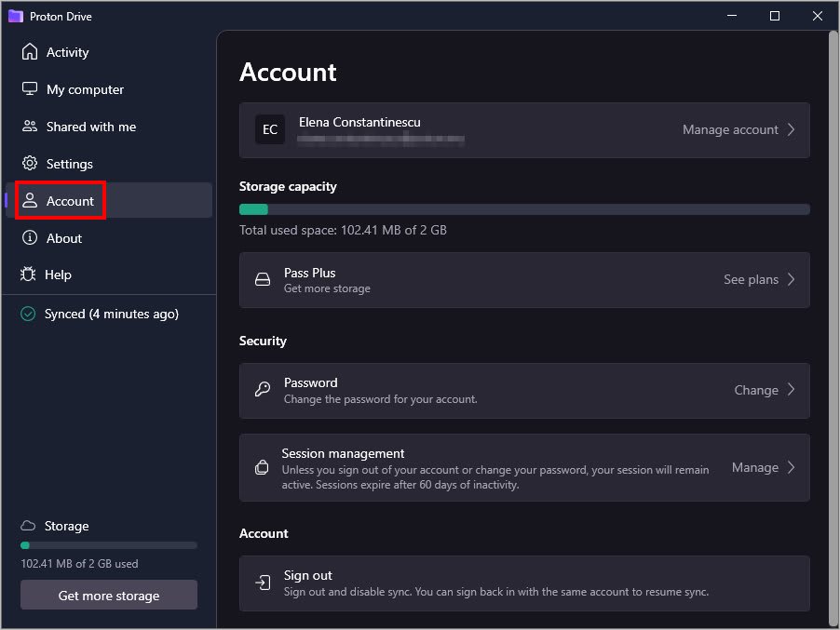Image resolution: width=840 pixels, height=630 pixels.
Task: Open Help via the lifebuoy icon
Action: tap(30, 275)
